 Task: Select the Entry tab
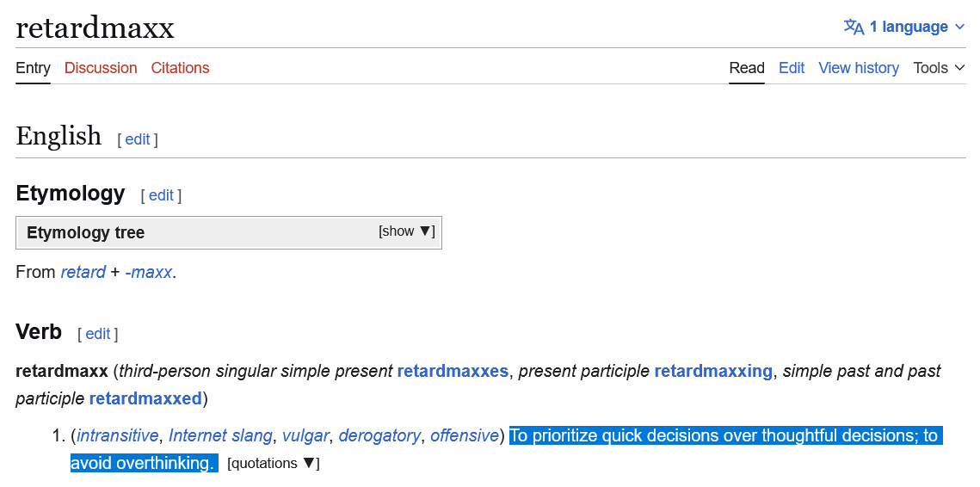[33, 67]
